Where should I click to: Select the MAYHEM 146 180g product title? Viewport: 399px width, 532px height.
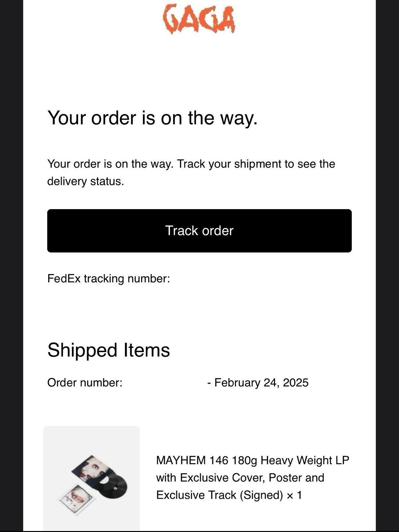coord(253,477)
